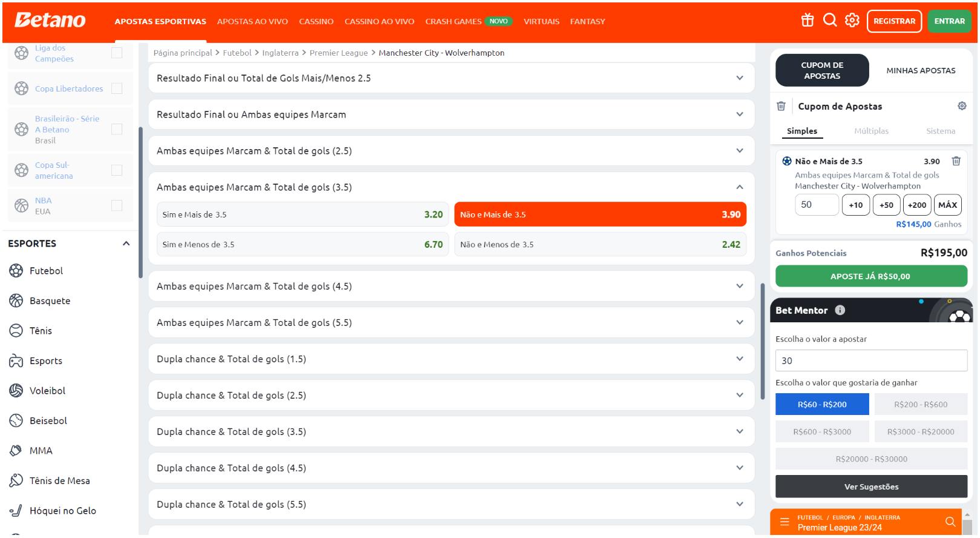Click the Esports gamepad icon
980x538 pixels.
[x=16, y=360]
